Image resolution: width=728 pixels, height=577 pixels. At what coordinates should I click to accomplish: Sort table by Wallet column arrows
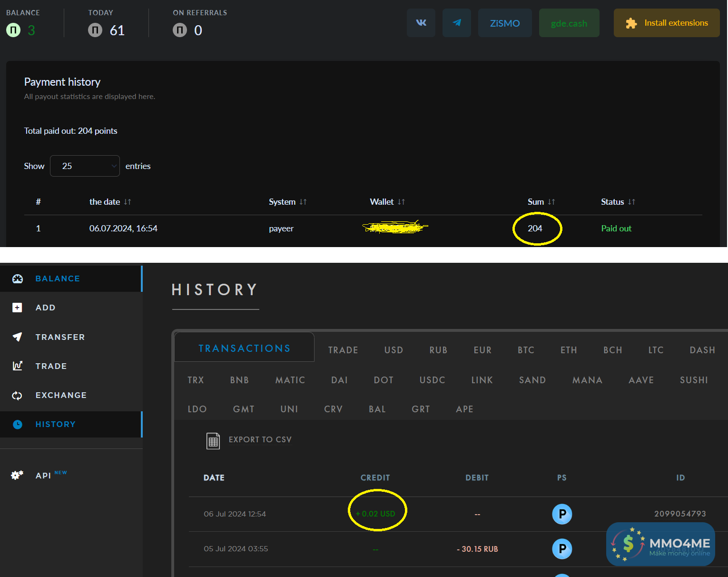tap(401, 202)
